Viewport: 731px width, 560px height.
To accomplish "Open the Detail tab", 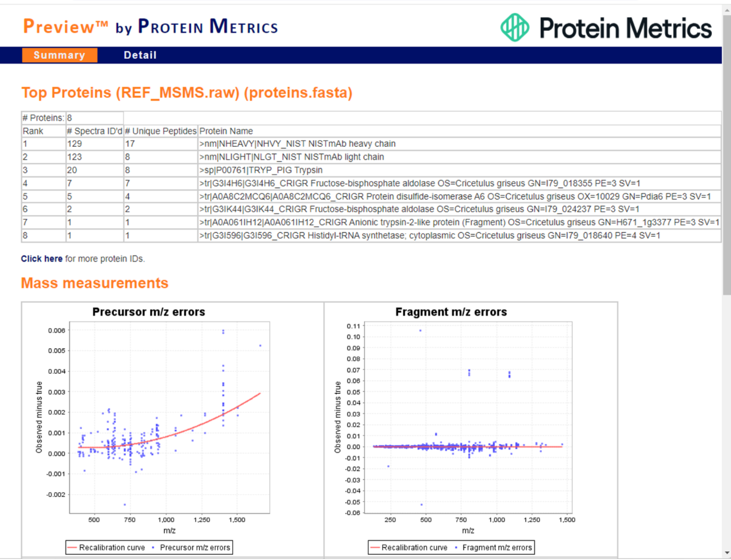I will coord(140,55).
